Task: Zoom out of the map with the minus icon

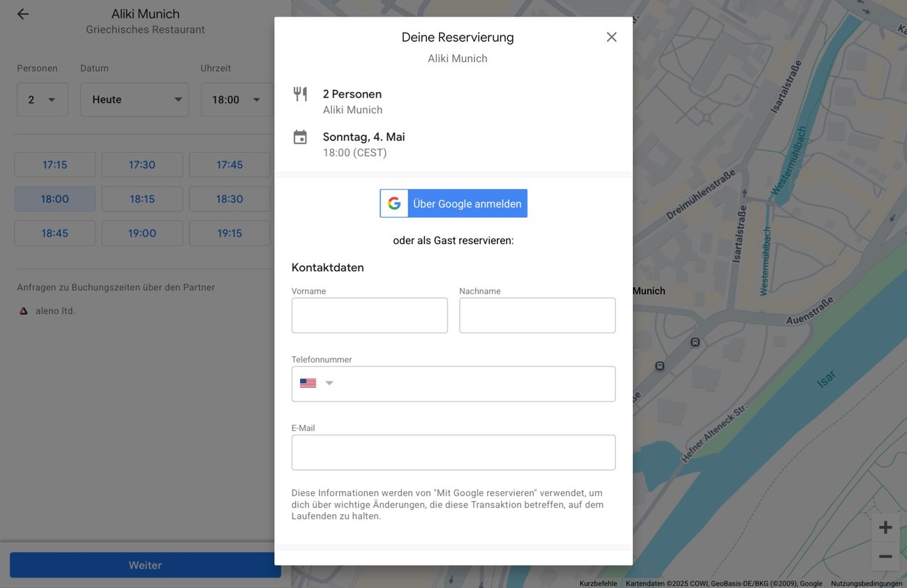Action: pos(885,557)
